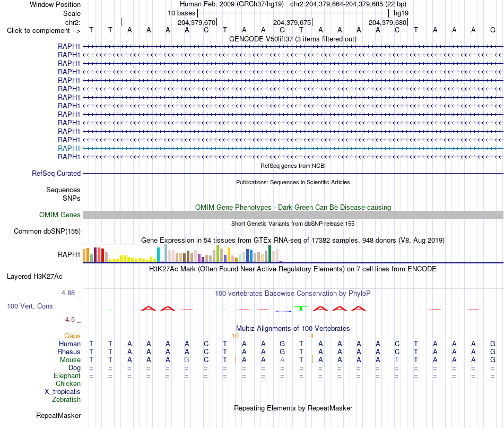Open '100 vertebrates Basewise Conservation by PhyloP' title
The height and width of the screenshot is (428, 504).
[x=292, y=294]
